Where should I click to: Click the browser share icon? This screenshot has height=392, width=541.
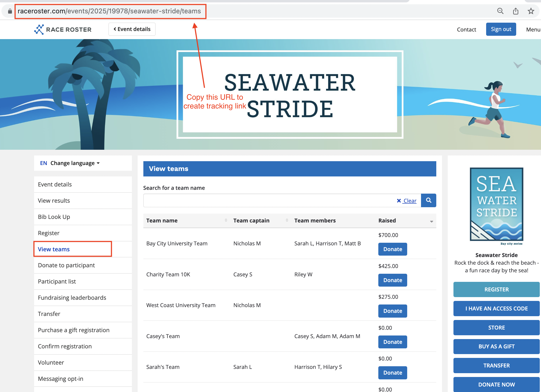coord(515,11)
